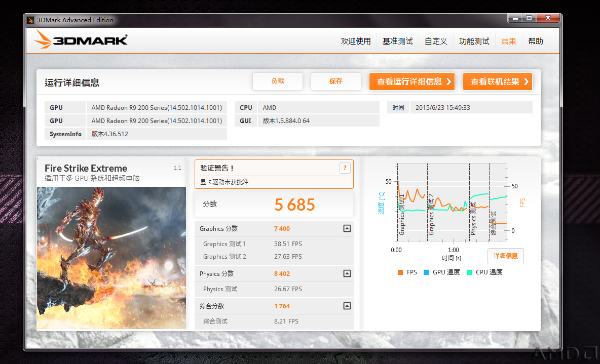The height and width of the screenshot is (364, 600).
Task: Click the CPU value AMD
Action: [270, 108]
